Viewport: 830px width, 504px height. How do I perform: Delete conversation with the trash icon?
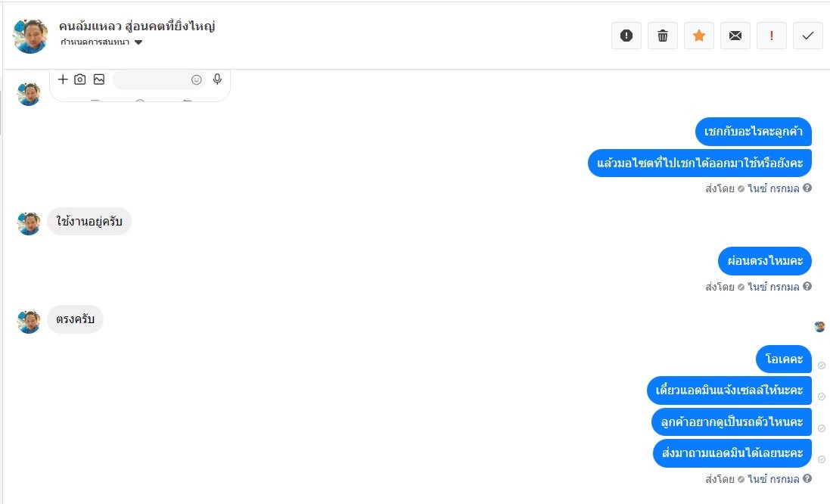point(663,36)
